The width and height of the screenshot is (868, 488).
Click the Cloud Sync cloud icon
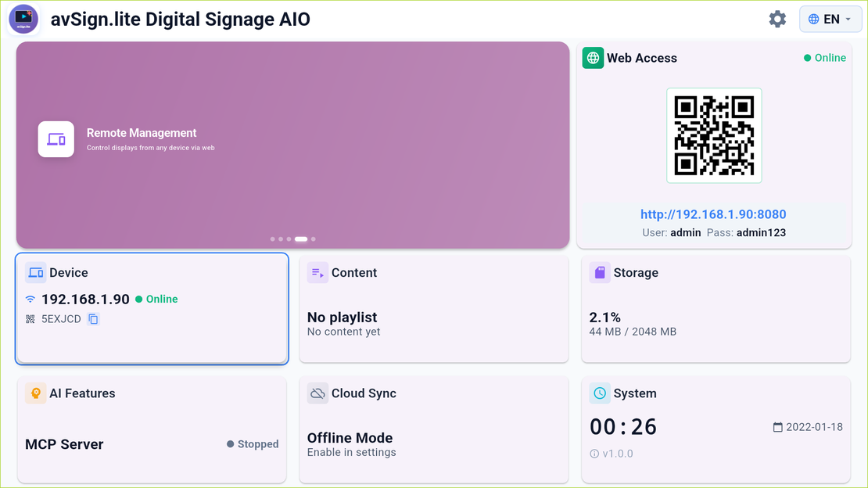pos(317,393)
